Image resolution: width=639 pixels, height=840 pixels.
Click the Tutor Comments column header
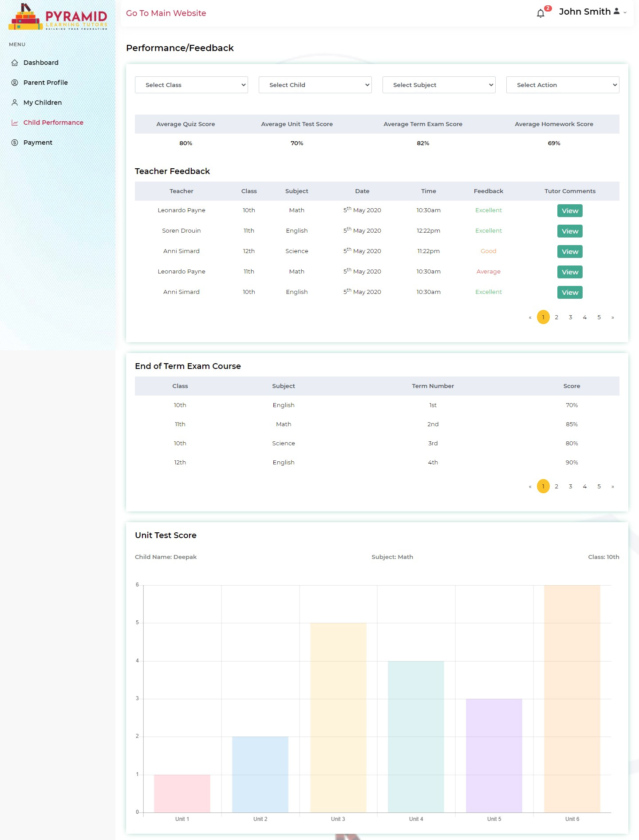click(570, 191)
